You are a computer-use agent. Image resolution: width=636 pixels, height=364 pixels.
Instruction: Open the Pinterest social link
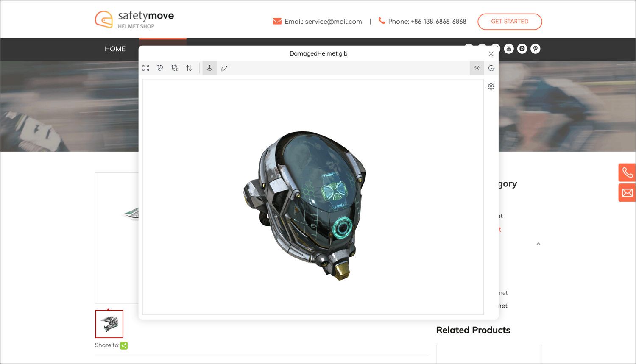[536, 49]
